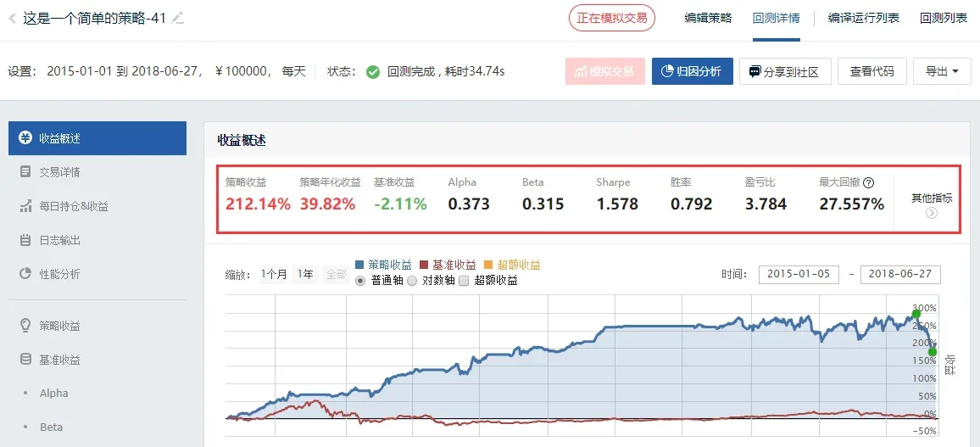Switch to 编辑策略 tab

tap(708, 18)
